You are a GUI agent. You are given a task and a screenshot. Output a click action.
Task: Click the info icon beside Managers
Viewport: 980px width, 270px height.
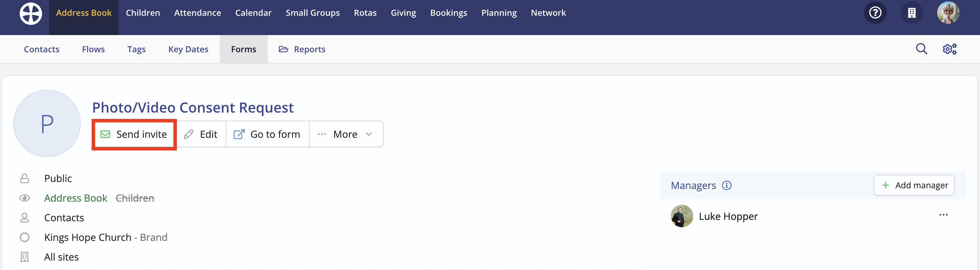[x=727, y=185]
